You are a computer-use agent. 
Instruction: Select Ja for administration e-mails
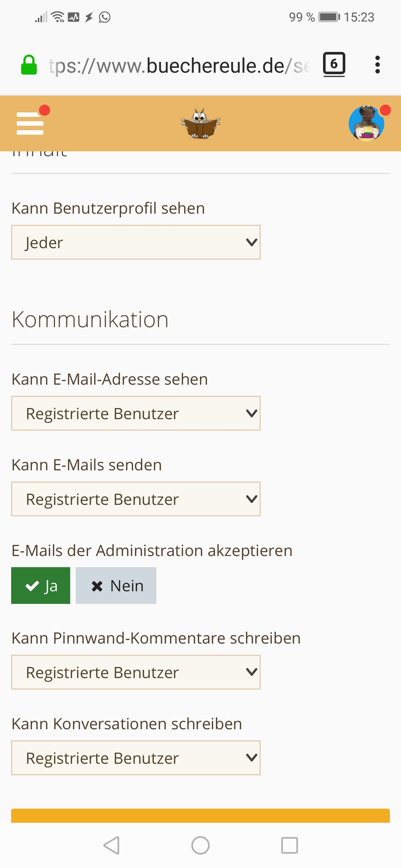[x=41, y=586]
